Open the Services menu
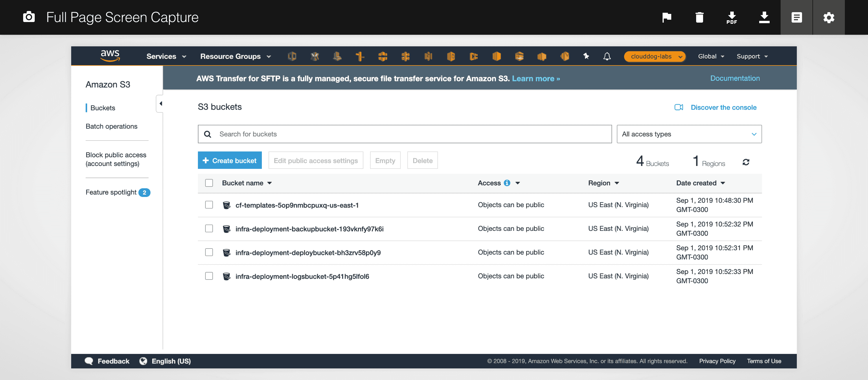This screenshot has height=380, width=868. (166, 56)
